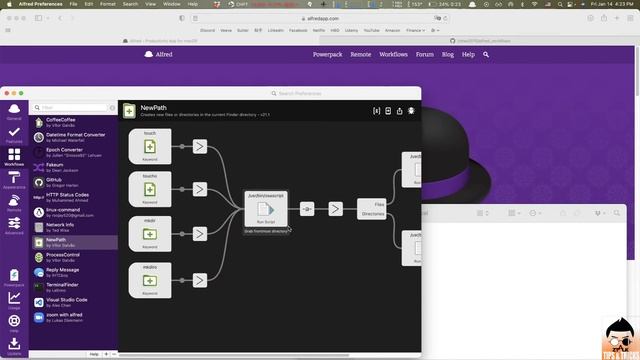Open the Update section at sidebar bottom
Image resolution: width=640 pixels, height=360 pixels.
14,346
